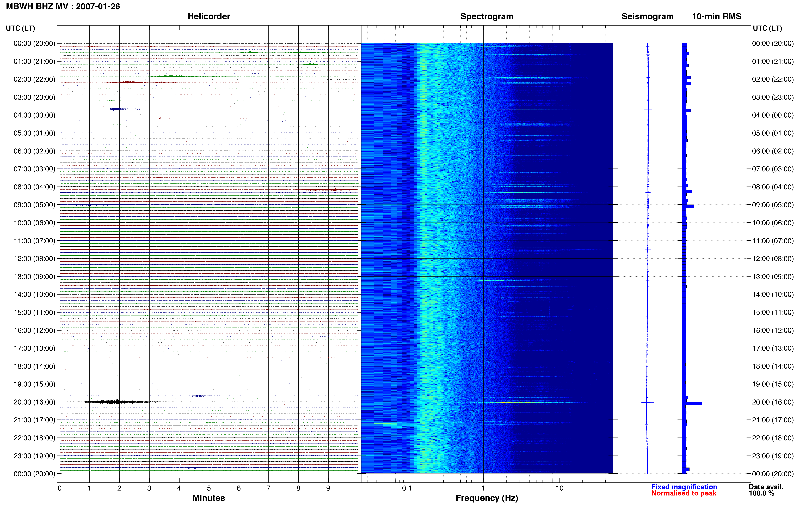Select the 'Helicorder' panel heading
Viewport: 812px width, 508px height.
(x=209, y=16)
